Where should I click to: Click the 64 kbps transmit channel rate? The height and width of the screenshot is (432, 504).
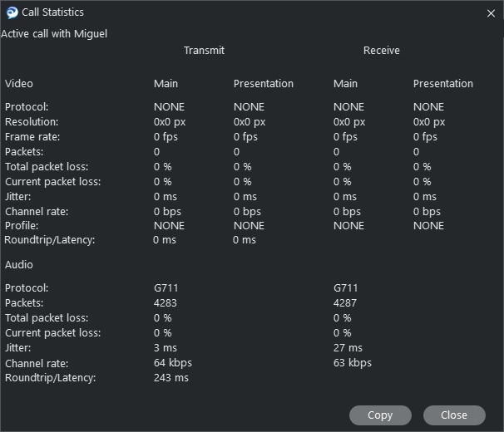click(x=173, y=363)
